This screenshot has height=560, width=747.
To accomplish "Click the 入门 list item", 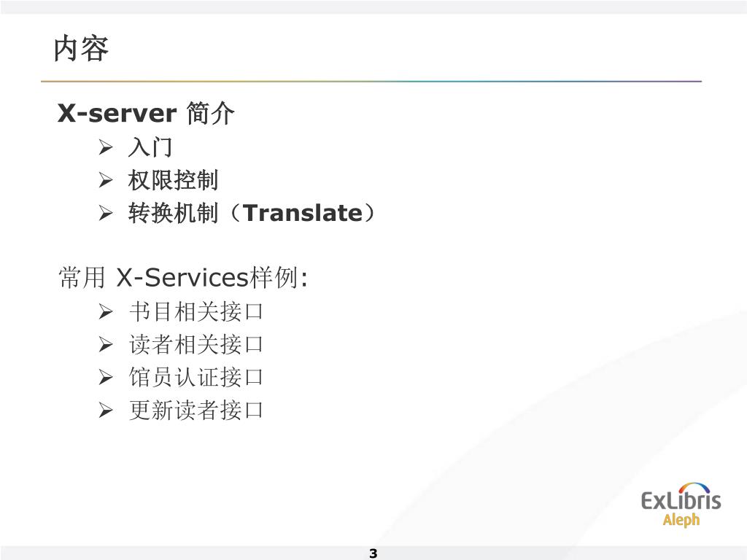I will point(150,147).
